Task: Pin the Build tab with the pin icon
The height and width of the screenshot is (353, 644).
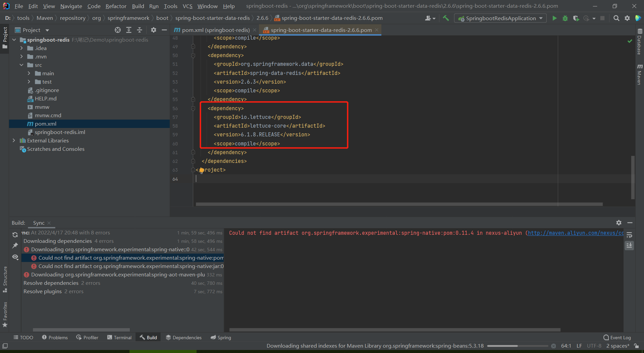Action: click(15, 246)
